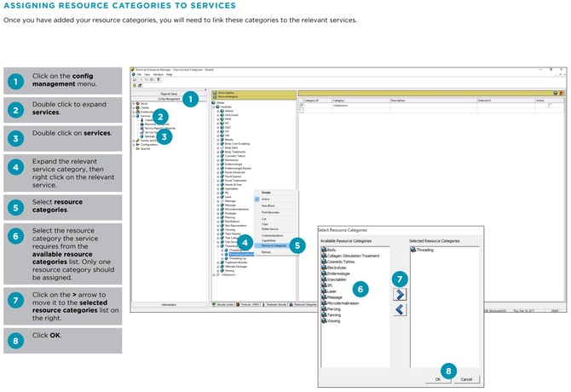Click the Category column header
The image size is (571, 392).
pyautogui.click(x=360, y=100)
